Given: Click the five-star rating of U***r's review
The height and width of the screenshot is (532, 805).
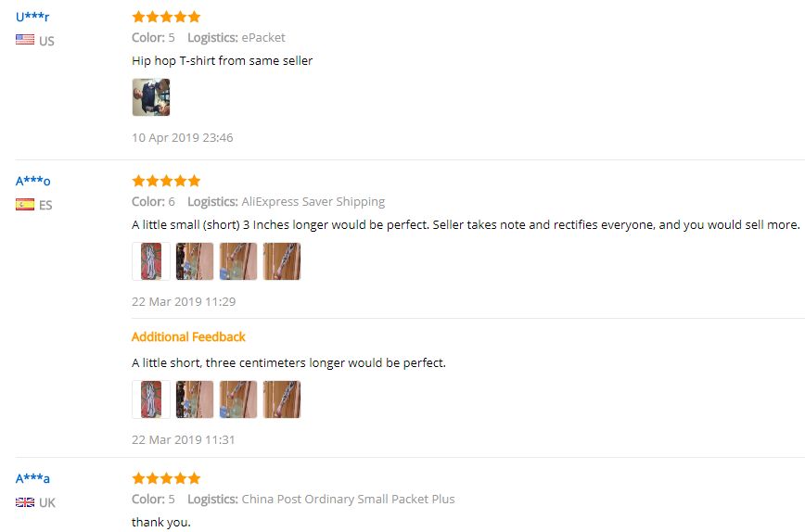Looking at the screenshot, I should [166, 17].
